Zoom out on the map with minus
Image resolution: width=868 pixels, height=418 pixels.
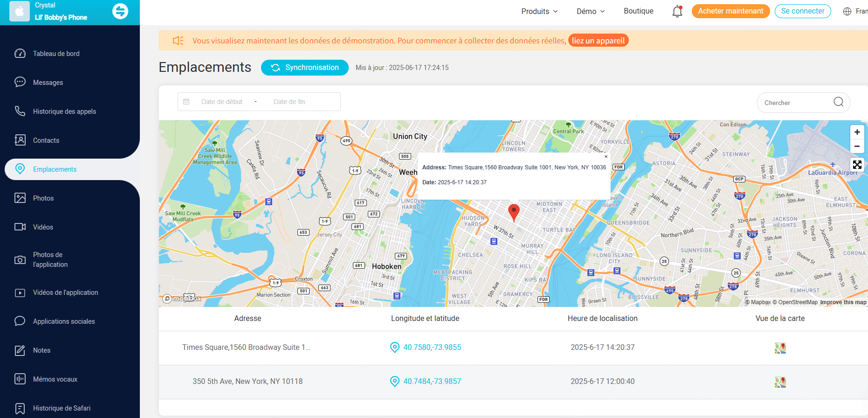(x=857, y=146)
